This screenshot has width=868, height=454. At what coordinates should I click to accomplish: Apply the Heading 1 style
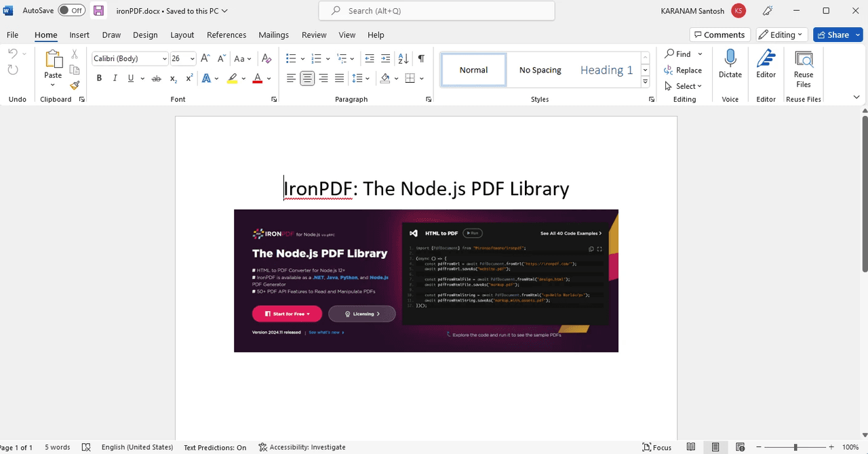[x=606, y=70]
